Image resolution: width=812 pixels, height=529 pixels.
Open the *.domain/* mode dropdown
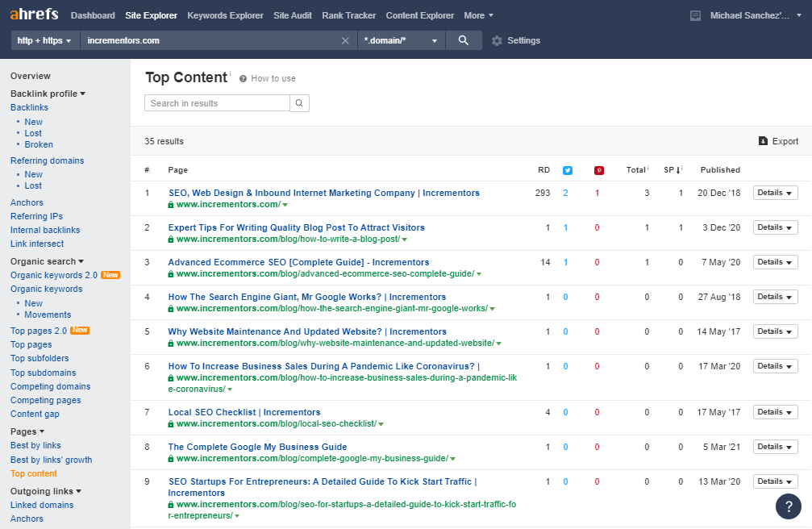[x=402, y=40]
